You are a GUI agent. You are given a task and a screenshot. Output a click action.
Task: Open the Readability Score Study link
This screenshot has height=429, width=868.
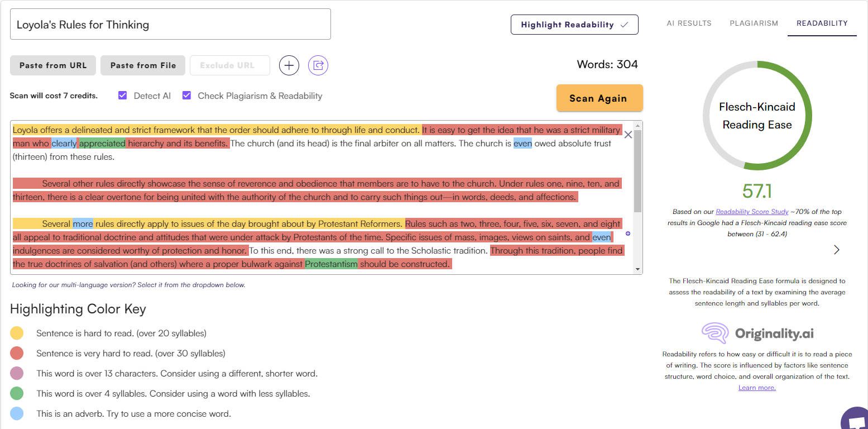[x=752, y=211]
